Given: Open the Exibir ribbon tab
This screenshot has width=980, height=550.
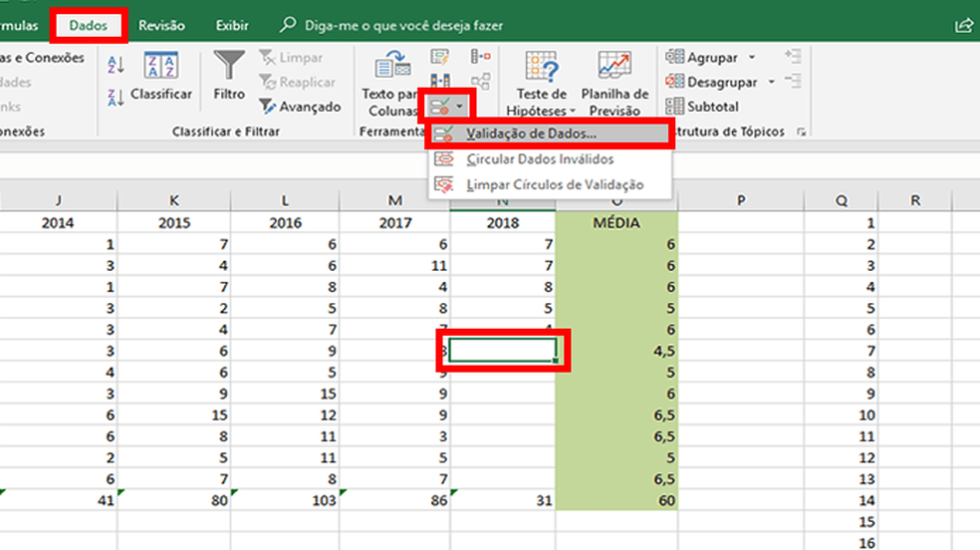Looking at the screenshot, I should point(232,25).
